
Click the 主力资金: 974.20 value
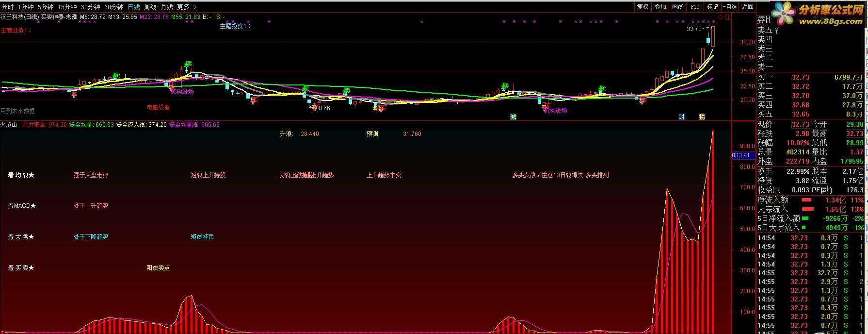pyautogui.click(x=45, y=125)
